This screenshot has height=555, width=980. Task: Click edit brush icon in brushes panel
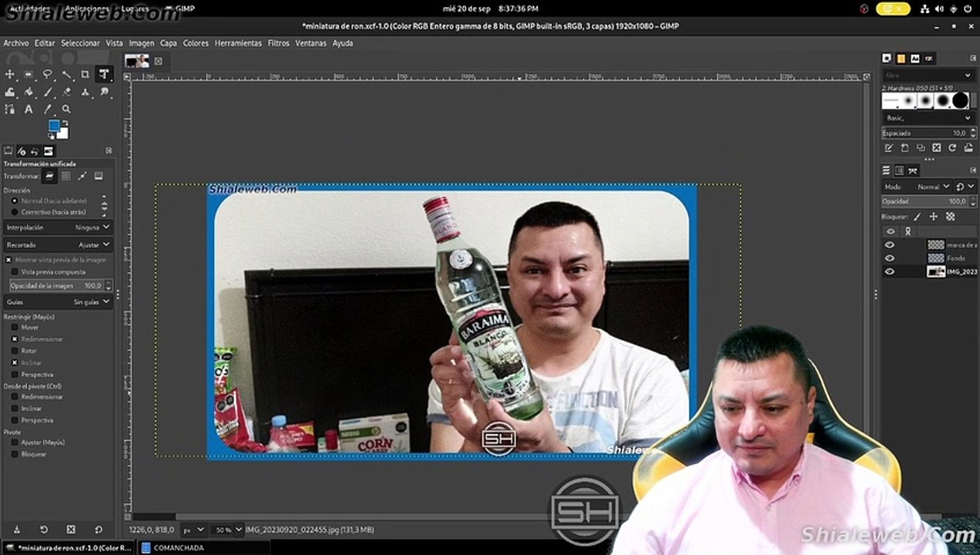pyautogui.click(x=888, y=147)
